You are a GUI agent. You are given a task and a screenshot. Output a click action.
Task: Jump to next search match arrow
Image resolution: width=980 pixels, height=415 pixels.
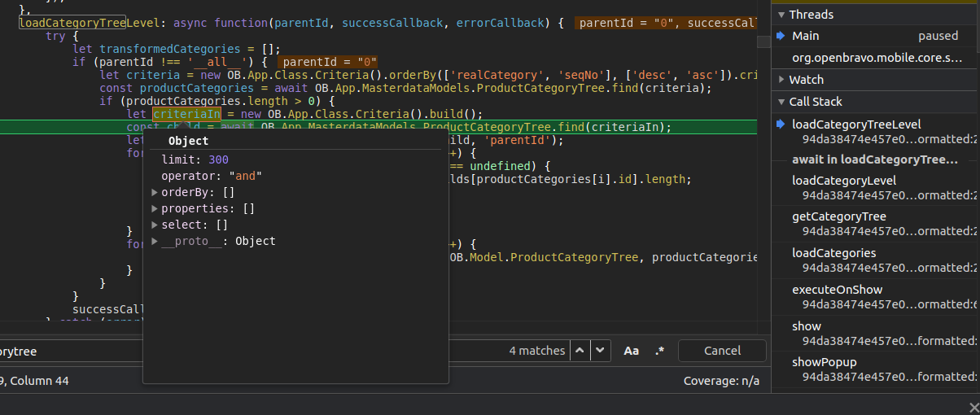point(600,351)
